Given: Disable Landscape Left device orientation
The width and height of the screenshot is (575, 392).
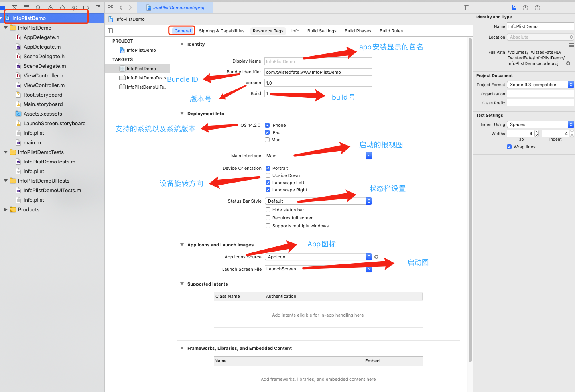Looking at the screenshot, I should click(268, 183).
